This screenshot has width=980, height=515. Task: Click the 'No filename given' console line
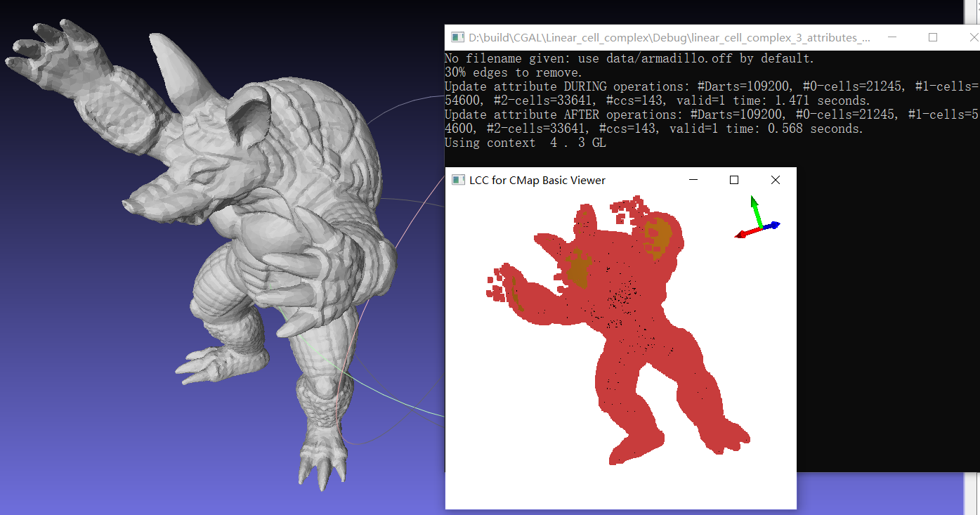point(629,58)
